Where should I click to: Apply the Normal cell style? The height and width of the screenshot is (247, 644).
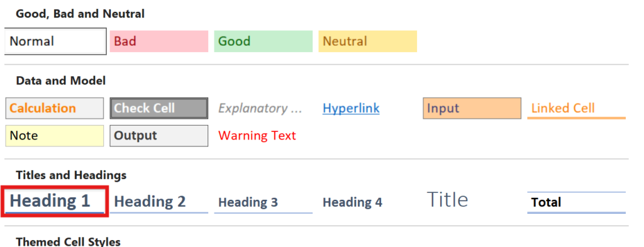click(x=55, y=41)
